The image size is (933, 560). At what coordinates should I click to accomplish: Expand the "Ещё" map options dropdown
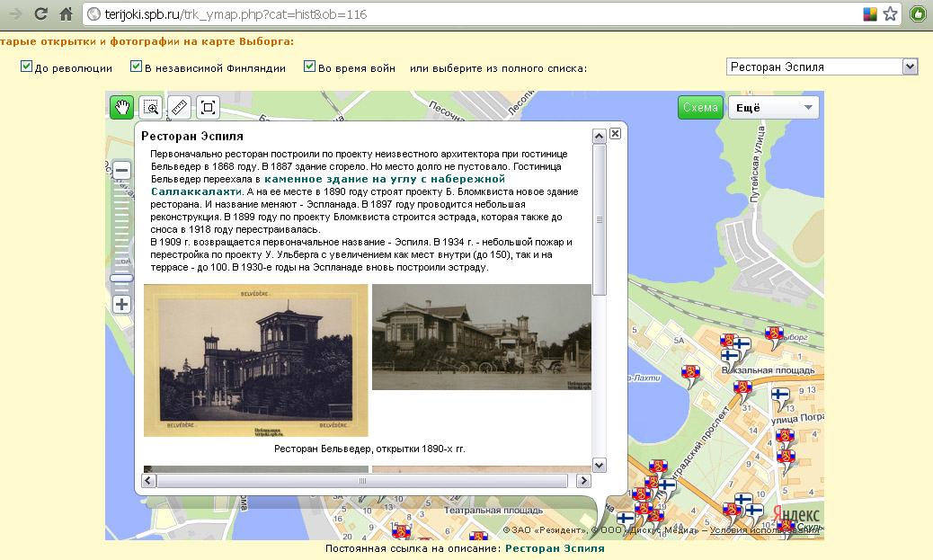coord(773,108)
